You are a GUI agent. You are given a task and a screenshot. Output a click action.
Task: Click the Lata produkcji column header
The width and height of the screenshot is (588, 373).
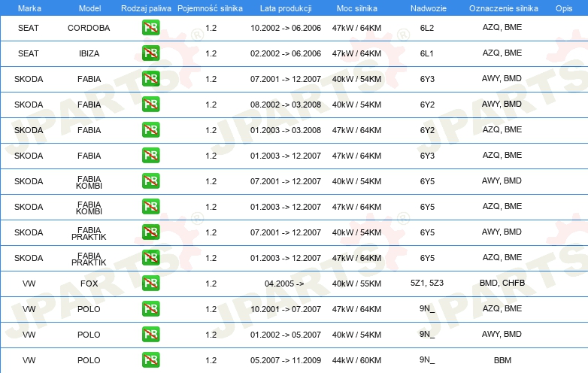point(285,7)
